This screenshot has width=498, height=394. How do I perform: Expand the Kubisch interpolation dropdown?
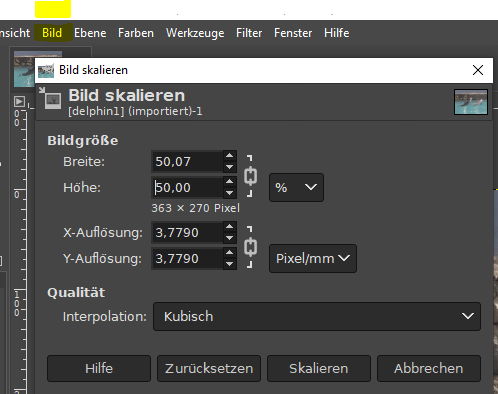click(317, 316)
